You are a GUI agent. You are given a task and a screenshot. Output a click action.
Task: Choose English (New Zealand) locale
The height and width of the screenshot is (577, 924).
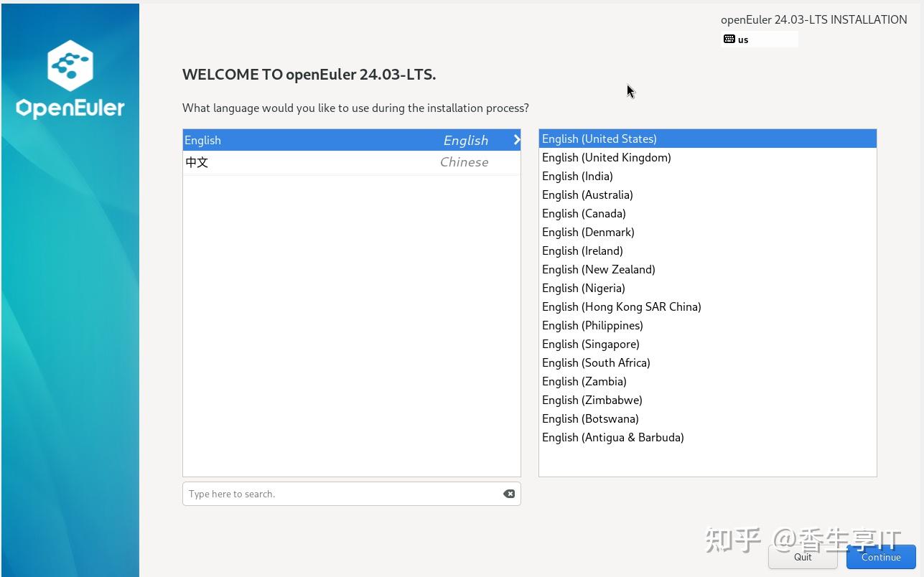pyautogui.click(x=598, y=269)
